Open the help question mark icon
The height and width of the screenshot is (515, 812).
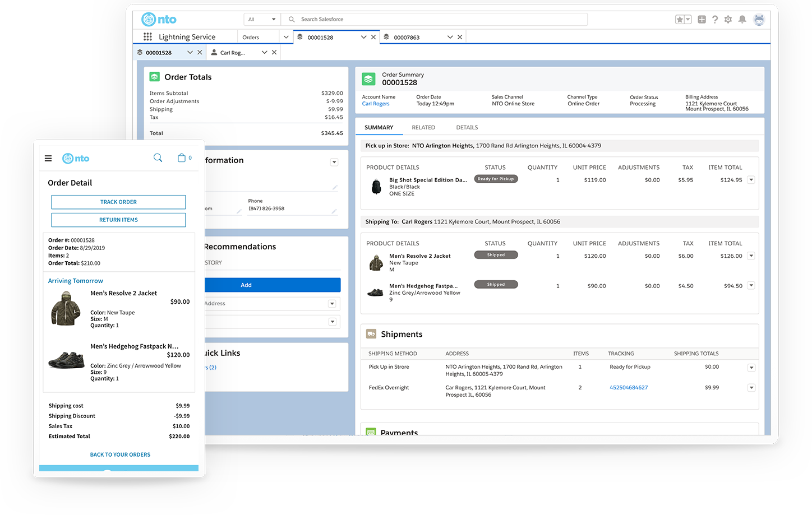click(715, 19)
